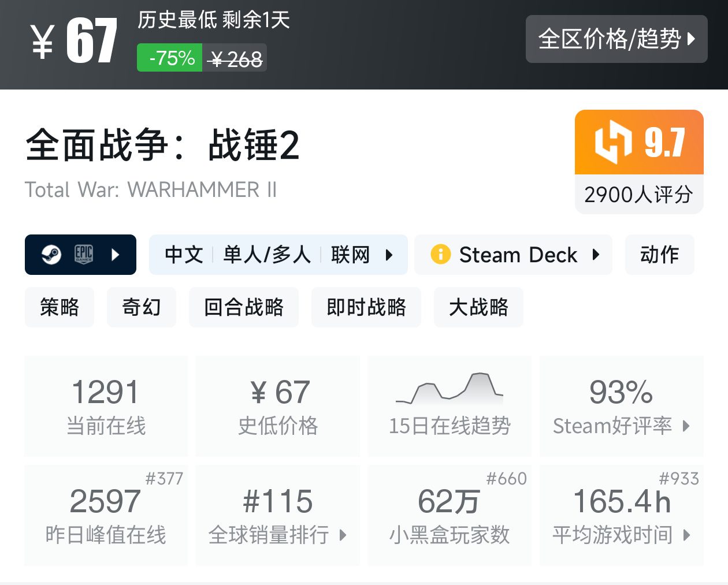The height and width of the screenshot is (585, 728).
Task: Open the 165.4h 平均游戏时间 card
Action: [622, 515]
